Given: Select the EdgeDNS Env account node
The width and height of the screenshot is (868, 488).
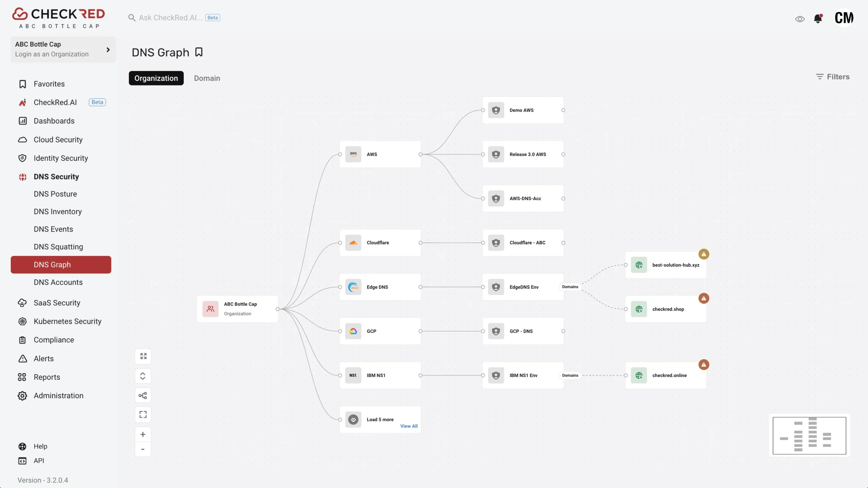Looking at the screenshot, I should tap(523, 287).
